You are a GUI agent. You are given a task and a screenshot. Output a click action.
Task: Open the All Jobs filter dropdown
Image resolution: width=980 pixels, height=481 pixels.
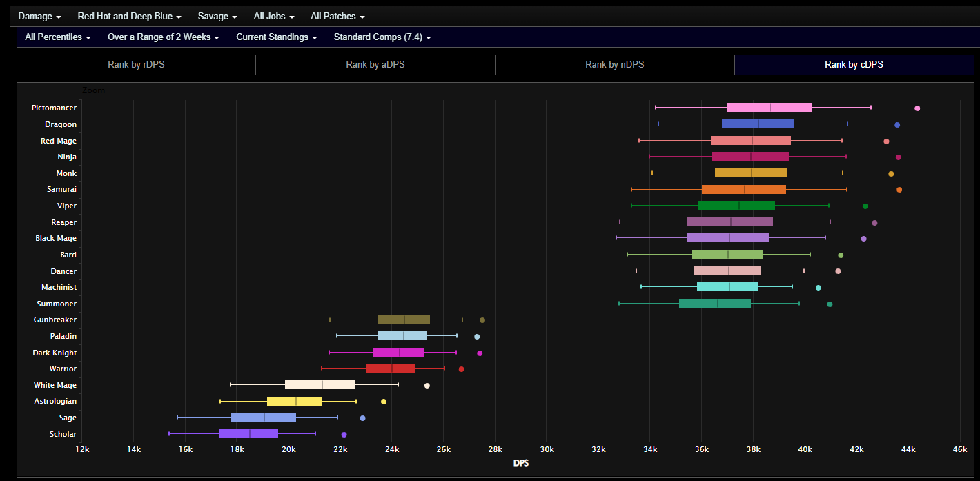274,16
